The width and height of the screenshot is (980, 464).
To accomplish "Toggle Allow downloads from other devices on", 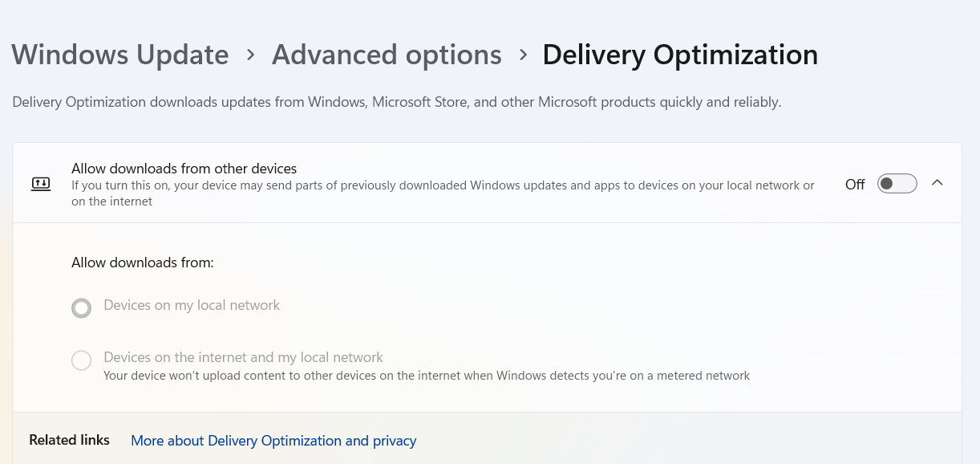I will point(897,184).
